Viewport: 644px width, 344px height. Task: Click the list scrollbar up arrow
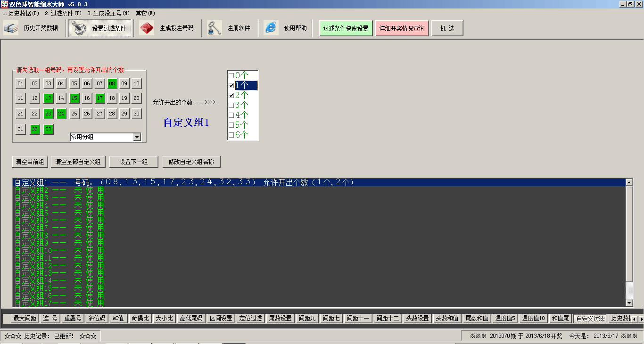click(x=629, y=182)
